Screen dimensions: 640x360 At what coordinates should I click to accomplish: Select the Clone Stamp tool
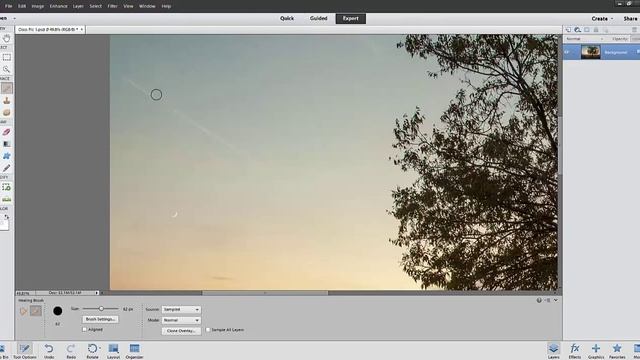(7, 100)
